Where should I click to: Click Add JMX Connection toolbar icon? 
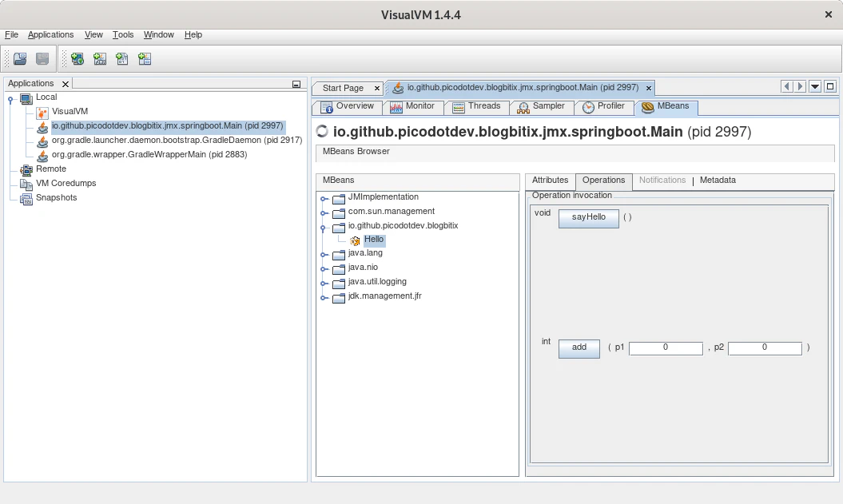tap(100, 58)
